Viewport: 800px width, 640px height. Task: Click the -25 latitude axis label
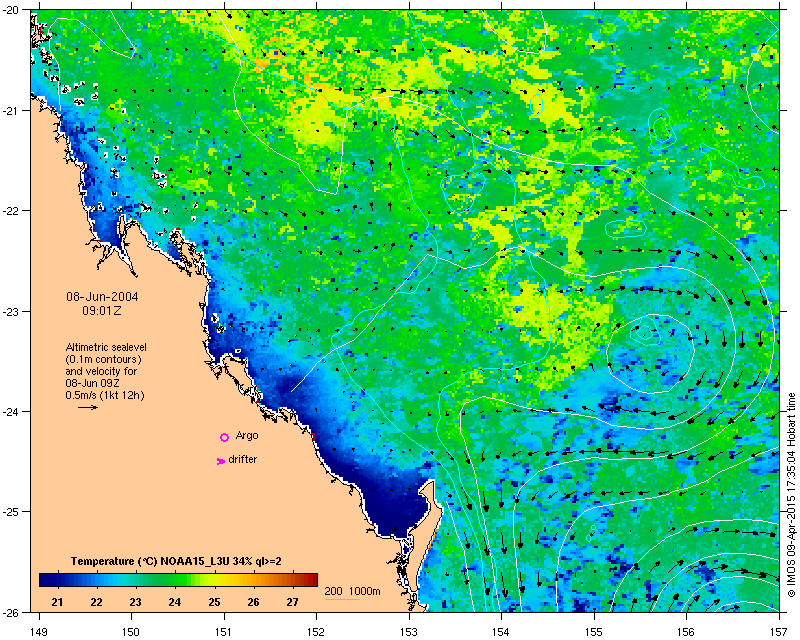tap(11, 512)
